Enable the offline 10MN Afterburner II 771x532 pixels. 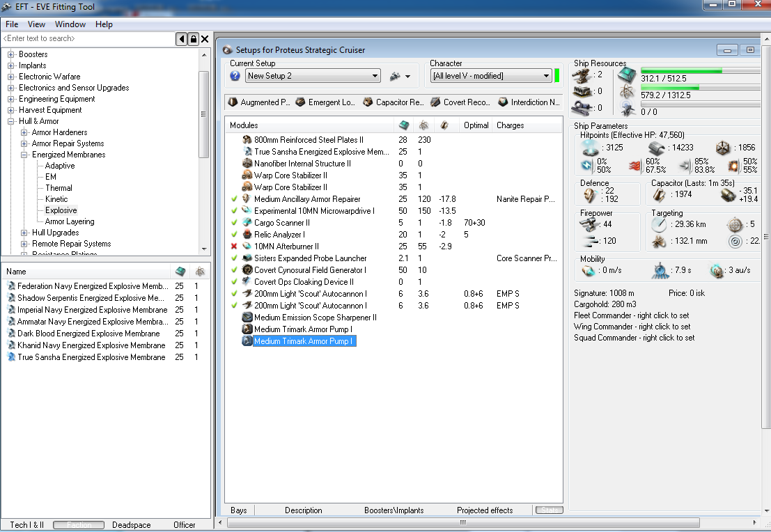(235, 247)
